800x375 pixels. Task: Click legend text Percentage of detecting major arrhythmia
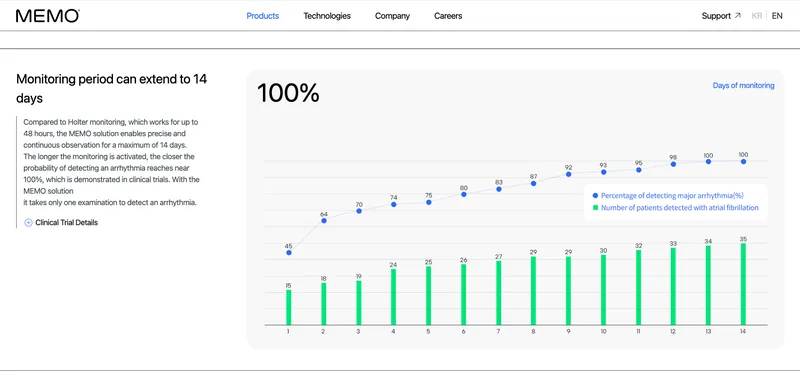click(x=672, y=195)
